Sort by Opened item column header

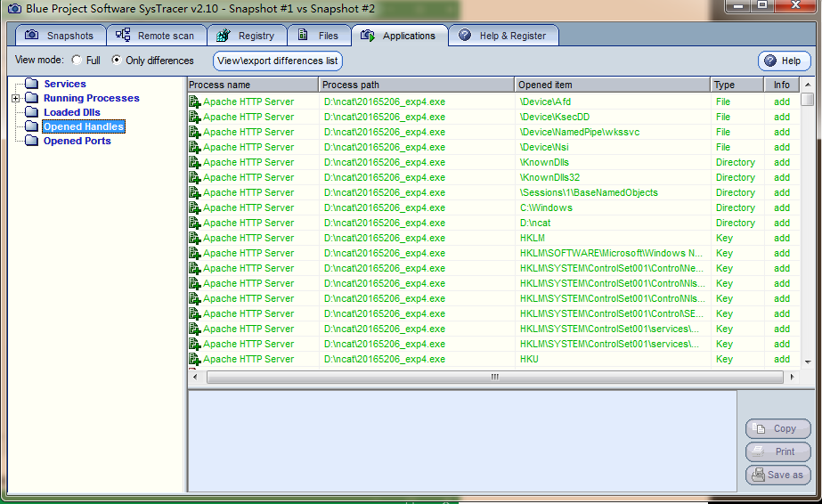pyautogui.click(x=613, y=85)
